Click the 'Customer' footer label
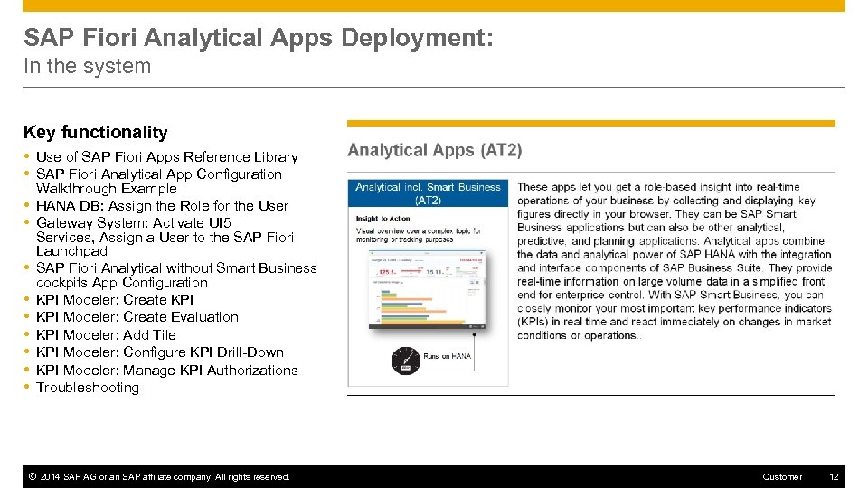The height and width of the screenshot is (488, 868). tap(781, 477)
